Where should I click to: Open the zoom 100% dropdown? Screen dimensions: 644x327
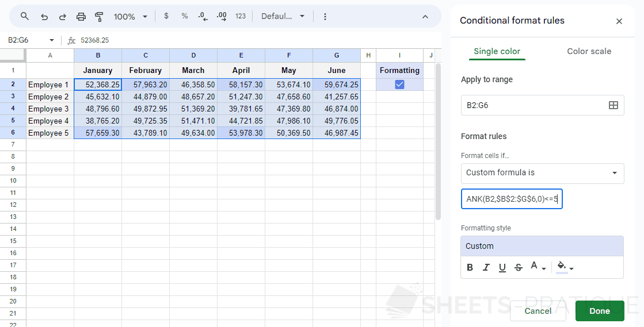click(131, 17)
